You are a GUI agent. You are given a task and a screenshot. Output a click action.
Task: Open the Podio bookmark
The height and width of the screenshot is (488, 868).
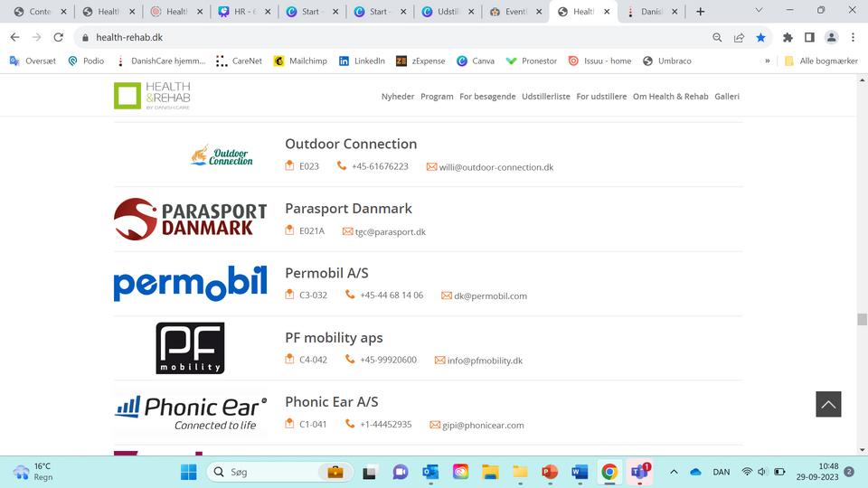(x=86, y=61)
